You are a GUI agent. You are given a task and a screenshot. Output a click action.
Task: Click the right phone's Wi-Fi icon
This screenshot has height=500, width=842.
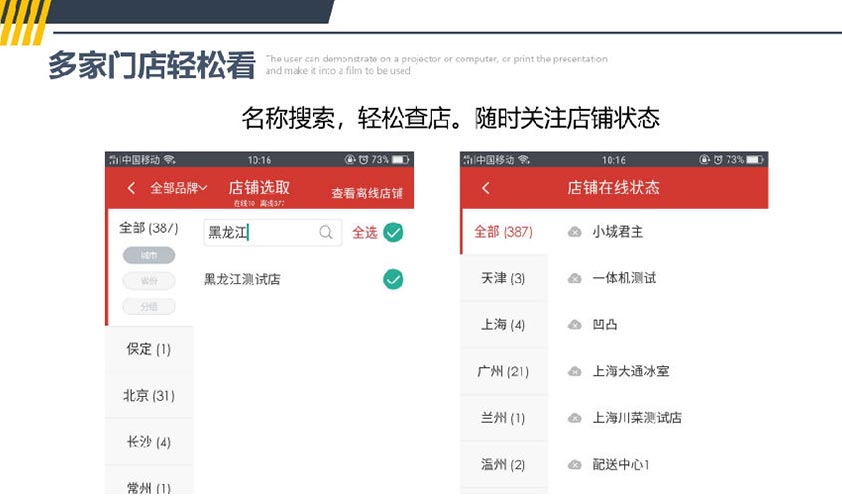click(524, 160)
